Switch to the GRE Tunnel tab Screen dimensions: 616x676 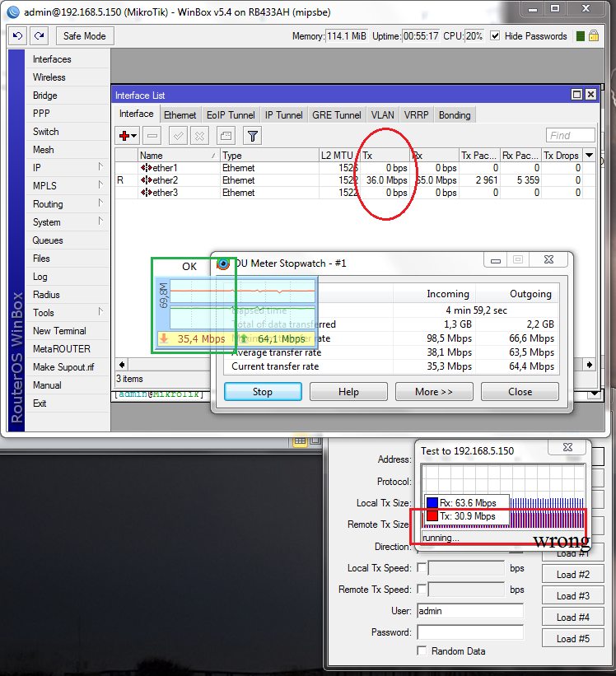pyautogui.click(x=337, y=115)
